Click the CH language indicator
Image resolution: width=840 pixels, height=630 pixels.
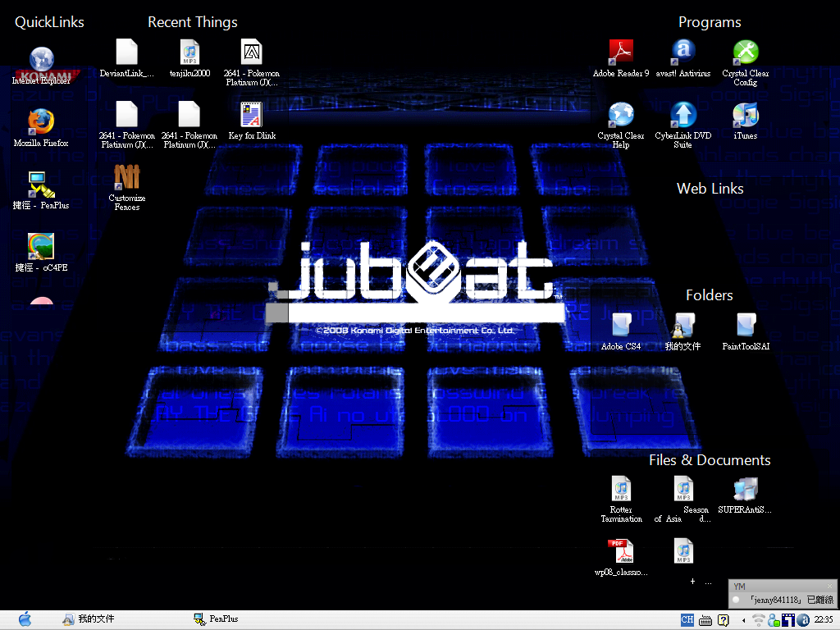pyautogui.click(x=687, y=620)
